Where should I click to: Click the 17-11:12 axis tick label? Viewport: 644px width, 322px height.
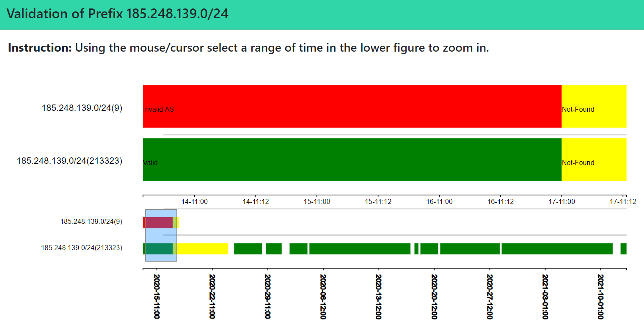click(623, 202)
